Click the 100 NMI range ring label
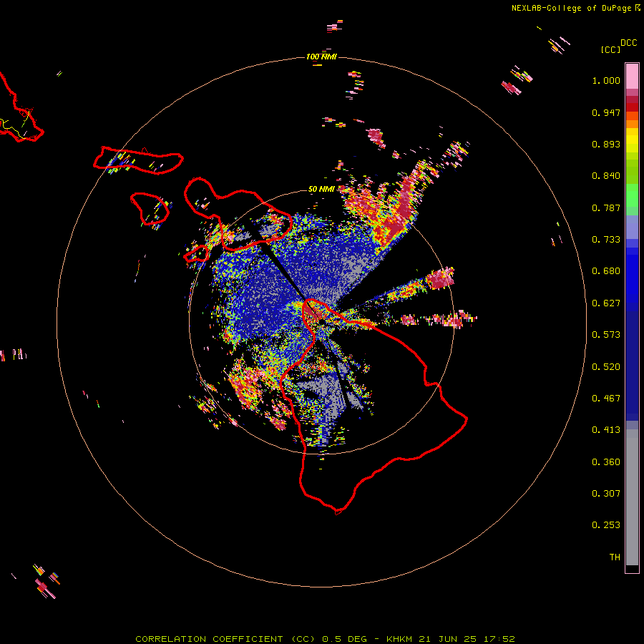The image size is (644, 644). [x=321, y=57]
